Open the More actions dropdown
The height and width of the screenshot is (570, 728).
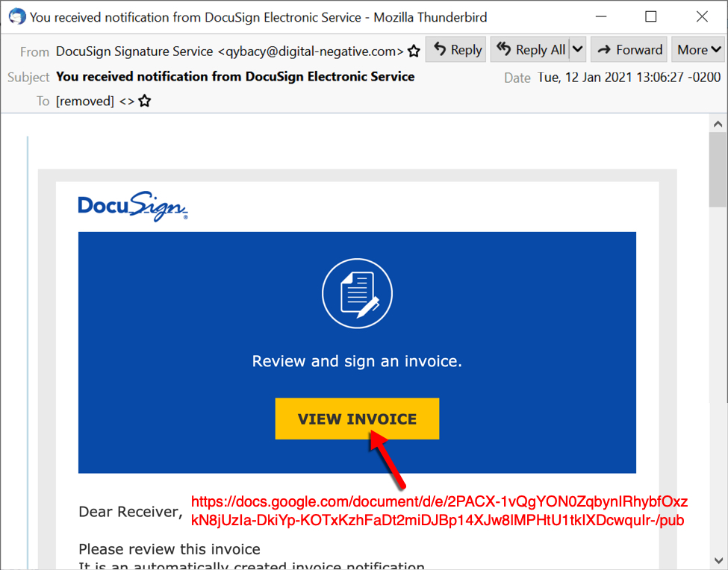pyautogui.click(x=698, y=50)
